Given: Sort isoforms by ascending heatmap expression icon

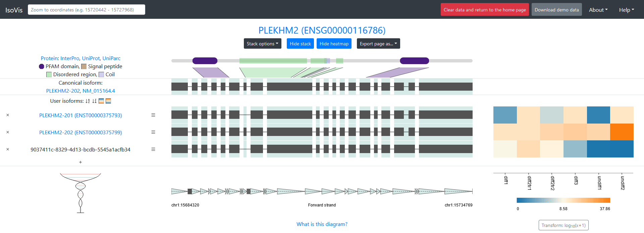Looking at the screenshot, I should click(101, 101).
